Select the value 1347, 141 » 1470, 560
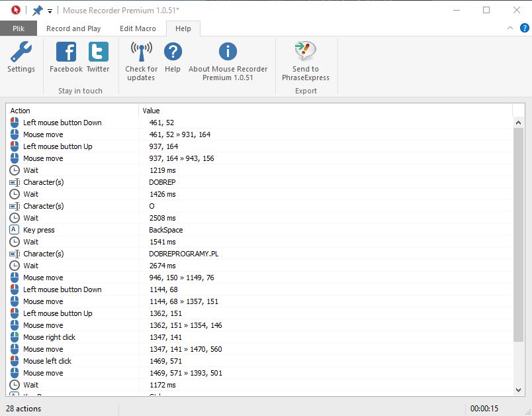The image size is (532, 416). tap(185, 349)
